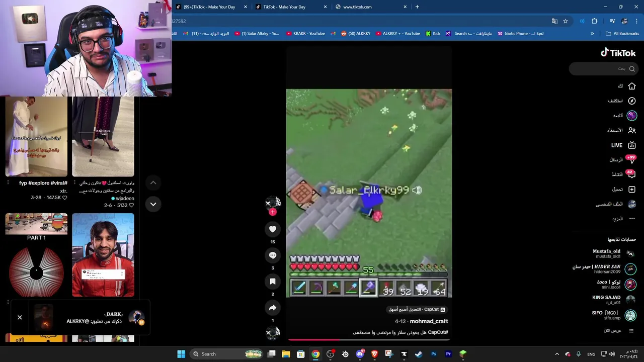Open Premiere Pro from the taskbar
The width and height of the screenshot is (644, 362).
pos(448,354)
